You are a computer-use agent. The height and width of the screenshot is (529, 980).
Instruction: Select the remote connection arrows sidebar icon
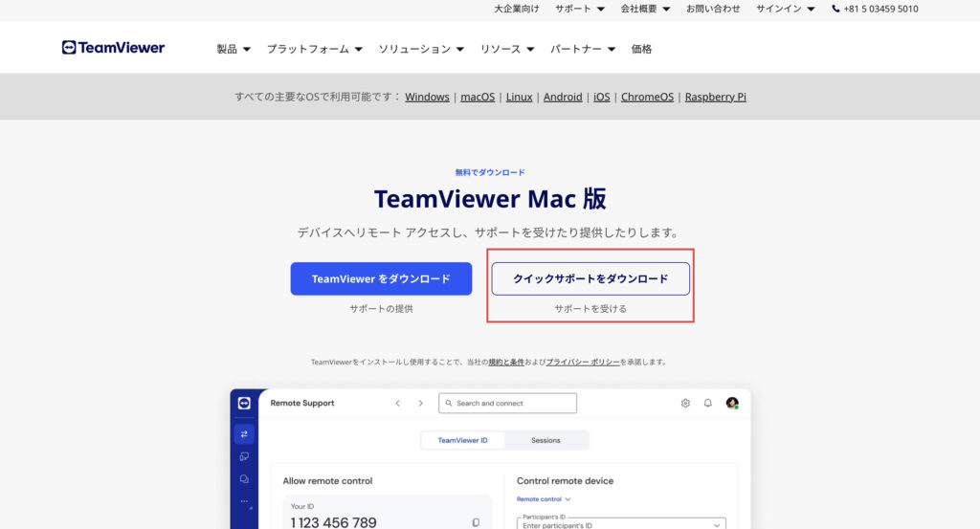[x=244, y=434]
